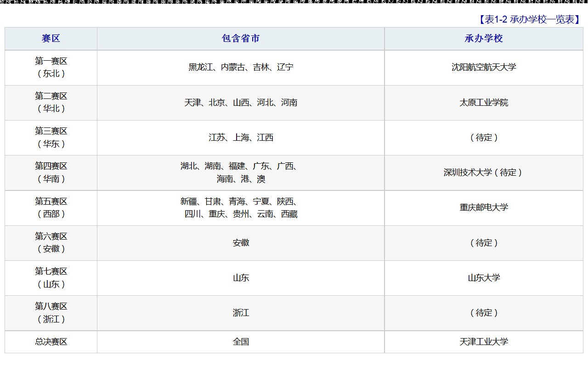
Task: Select the 第五赛区(西部) cell
Action: coord(51,208)
